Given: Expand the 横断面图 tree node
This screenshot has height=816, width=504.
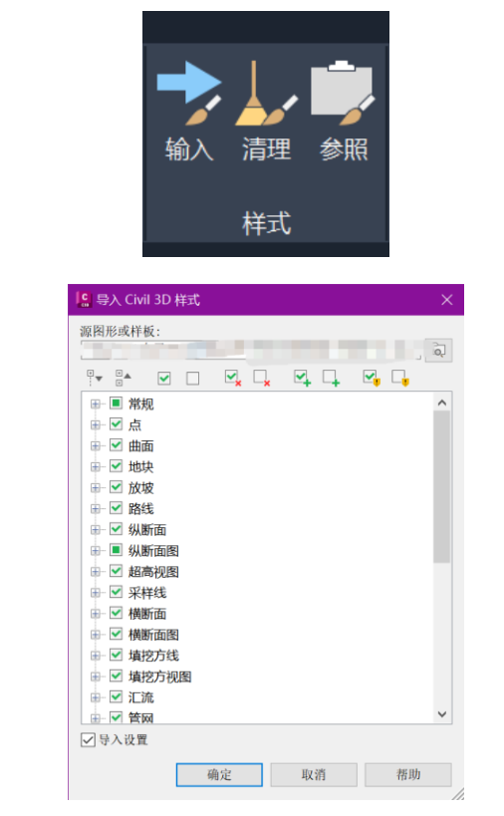Looking at the screenshot, I should coord(96,635).
